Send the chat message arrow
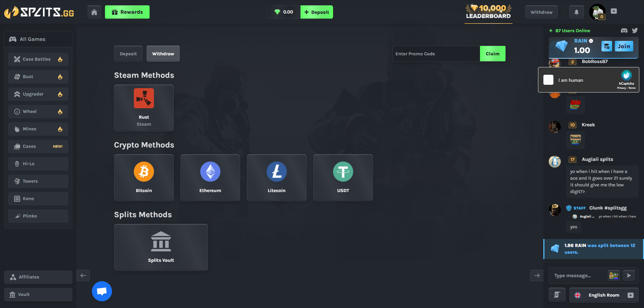The image size is (644, 308). (629, 275)
